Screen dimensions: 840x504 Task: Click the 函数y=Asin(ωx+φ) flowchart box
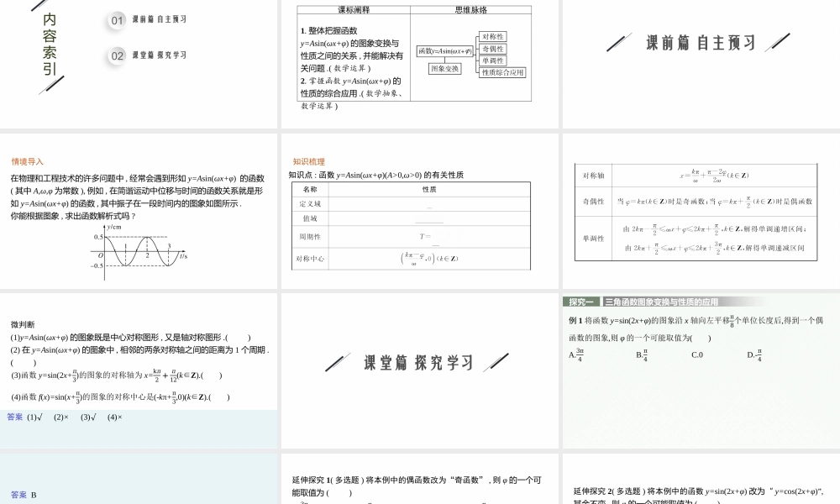(444, 50)
